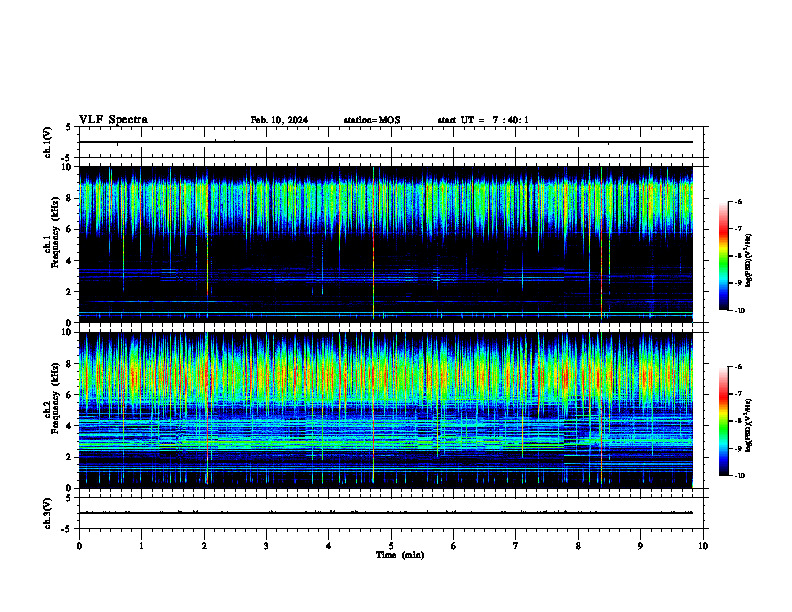Click the "VLF Spectra" title text

113,120
